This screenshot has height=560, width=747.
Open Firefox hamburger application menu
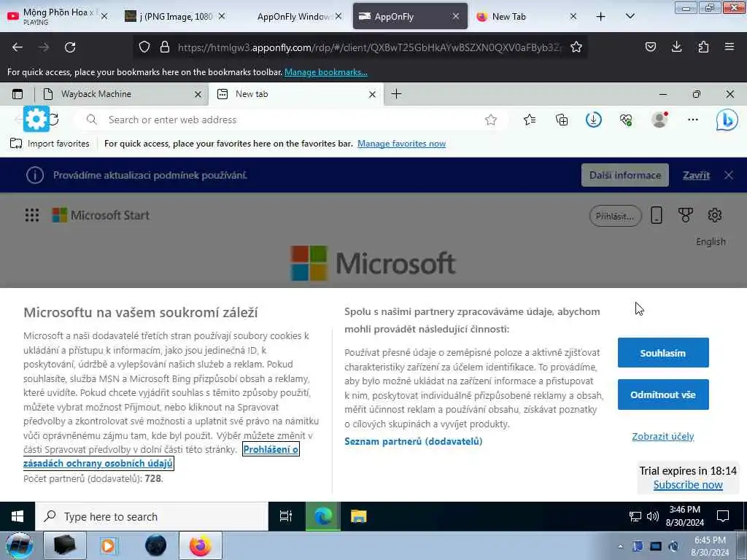pos(729,47)
